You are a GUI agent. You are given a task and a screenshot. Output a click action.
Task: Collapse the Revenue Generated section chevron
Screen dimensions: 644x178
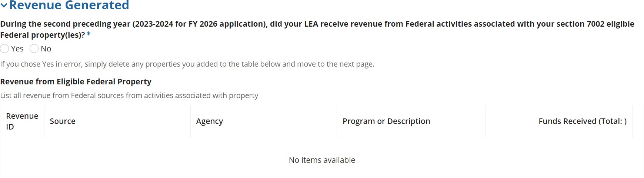(x=4, y=6)
